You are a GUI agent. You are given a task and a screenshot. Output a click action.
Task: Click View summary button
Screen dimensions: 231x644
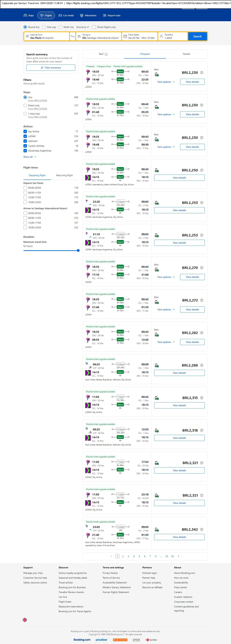tap(51, 68)
